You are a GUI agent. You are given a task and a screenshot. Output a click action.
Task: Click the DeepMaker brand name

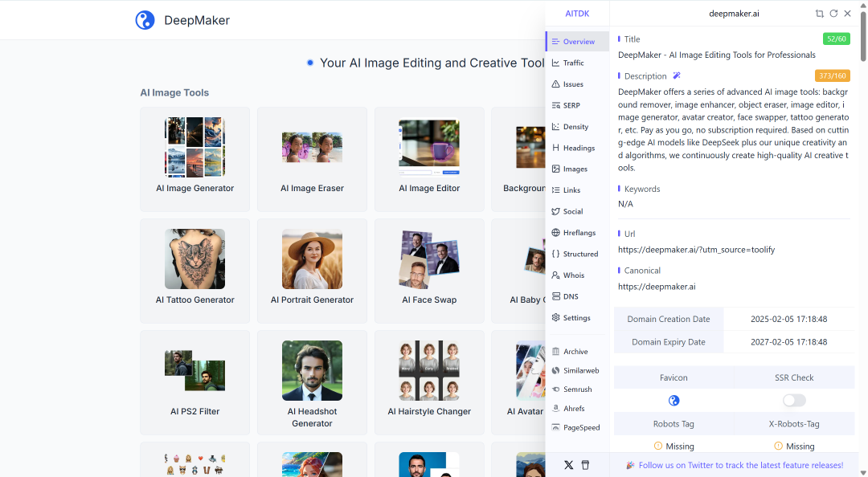click(197, 20)
